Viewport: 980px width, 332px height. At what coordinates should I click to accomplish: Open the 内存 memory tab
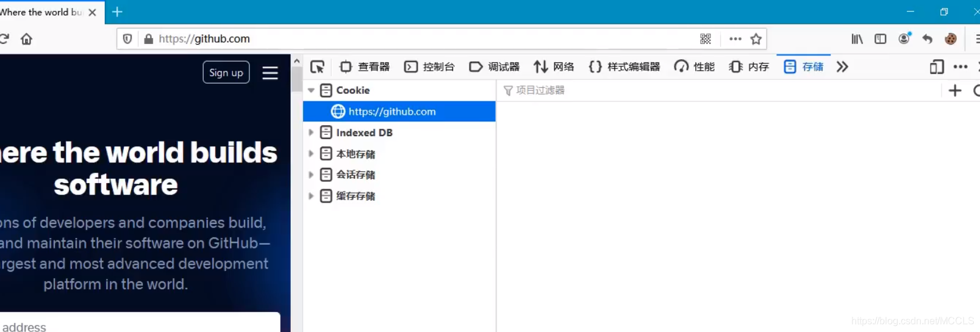[749, 67]
